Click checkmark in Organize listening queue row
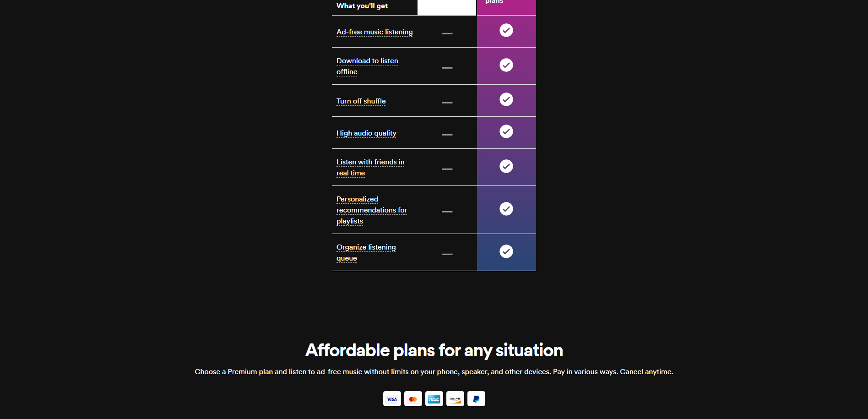The image size is (868, 419). tap(506, 251)
